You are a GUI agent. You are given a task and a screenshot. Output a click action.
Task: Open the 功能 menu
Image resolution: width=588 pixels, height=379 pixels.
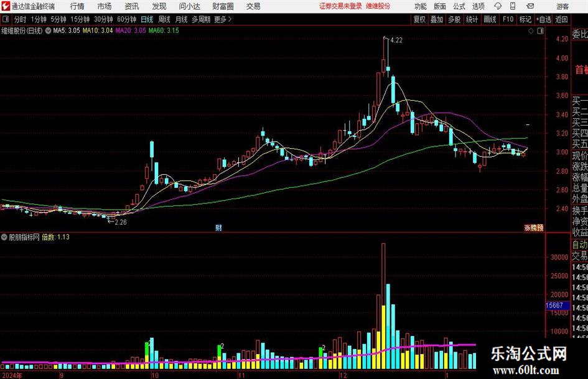point(421,6)
